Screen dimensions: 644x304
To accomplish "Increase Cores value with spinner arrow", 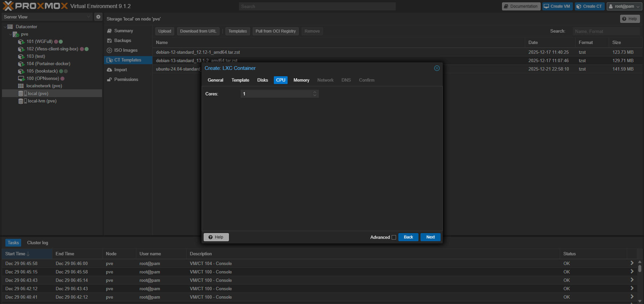I will pos(315,92).
